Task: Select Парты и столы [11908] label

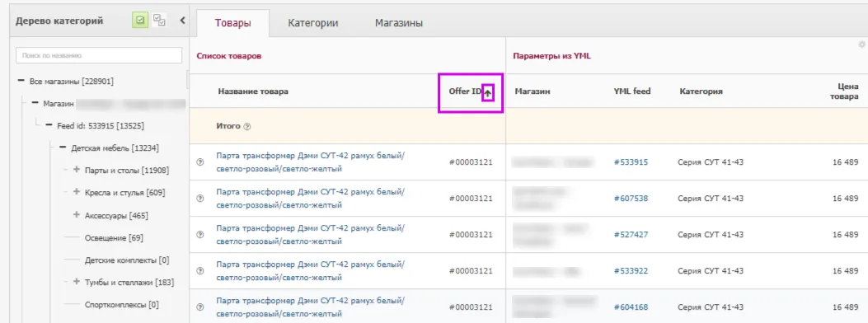Action: [127, 171]
